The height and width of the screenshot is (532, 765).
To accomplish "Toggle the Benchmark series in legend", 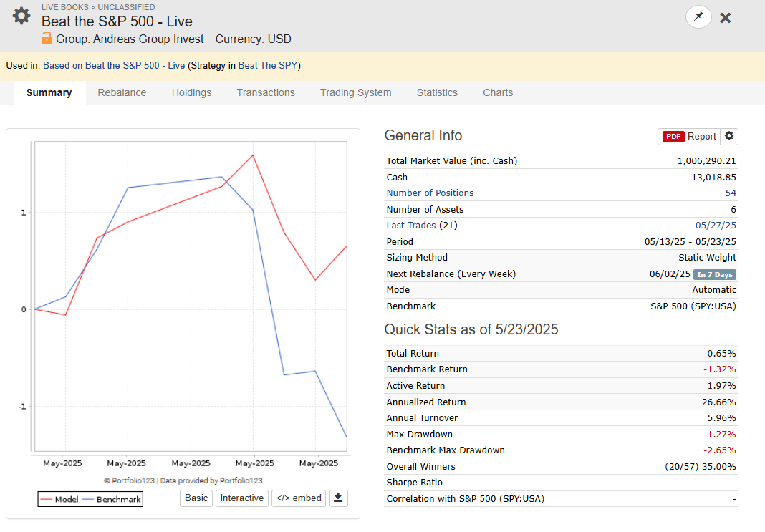I will [x=112, y=499].
